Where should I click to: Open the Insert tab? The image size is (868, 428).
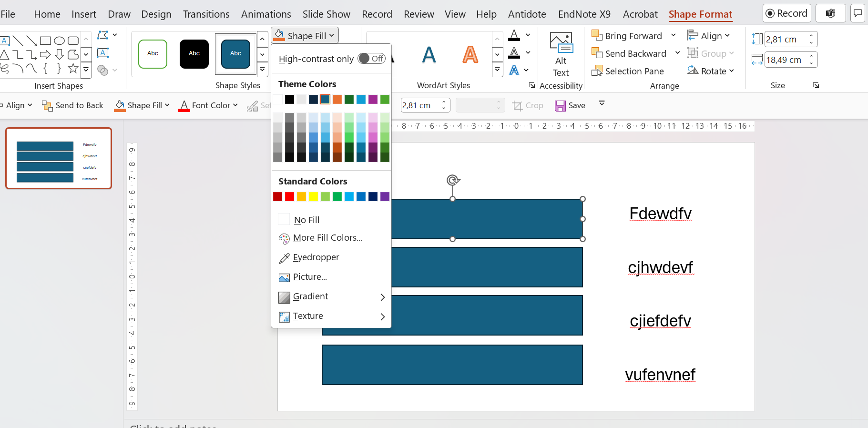pyautogui.click(x=84, y=14)
